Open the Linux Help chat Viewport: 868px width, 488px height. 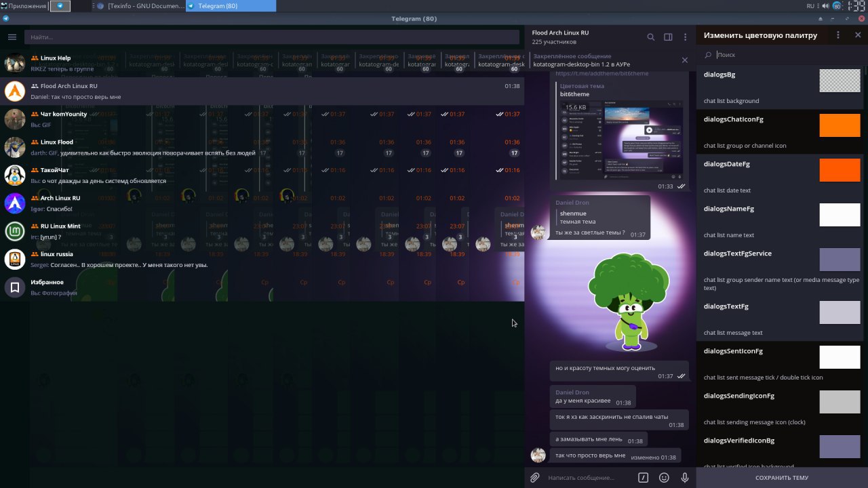[x=262, y=63]
